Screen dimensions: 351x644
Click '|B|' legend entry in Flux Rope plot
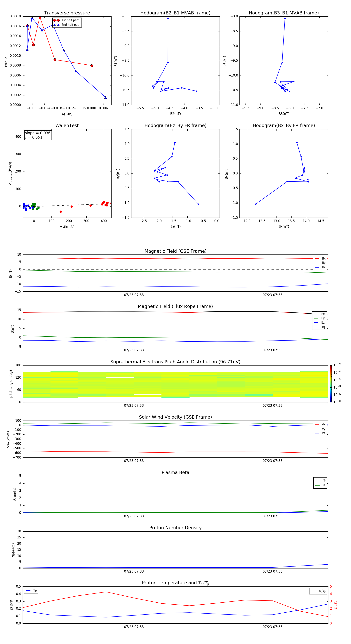320,327
